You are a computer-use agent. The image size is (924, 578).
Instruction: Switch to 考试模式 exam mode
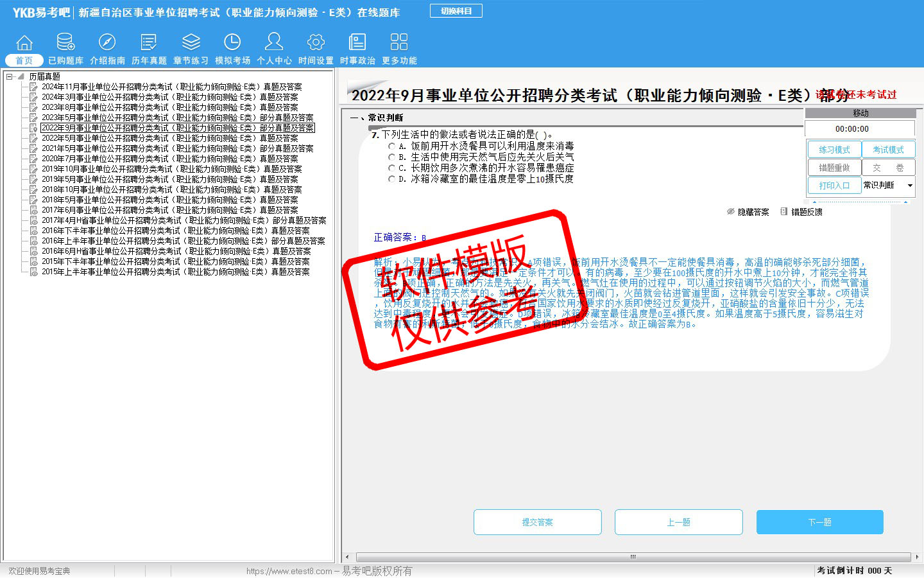pyautogui.click(x=888, y=150)
